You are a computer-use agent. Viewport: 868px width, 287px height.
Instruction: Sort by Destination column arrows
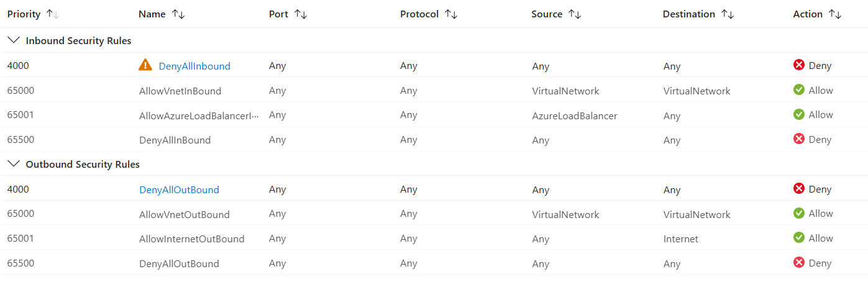[x=728, y=14]
